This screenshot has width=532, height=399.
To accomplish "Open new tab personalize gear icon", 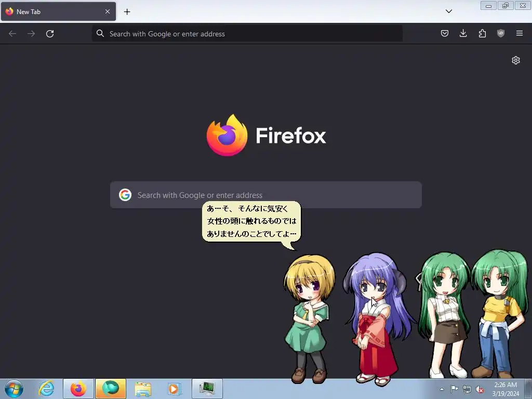I will pos(516,60).
